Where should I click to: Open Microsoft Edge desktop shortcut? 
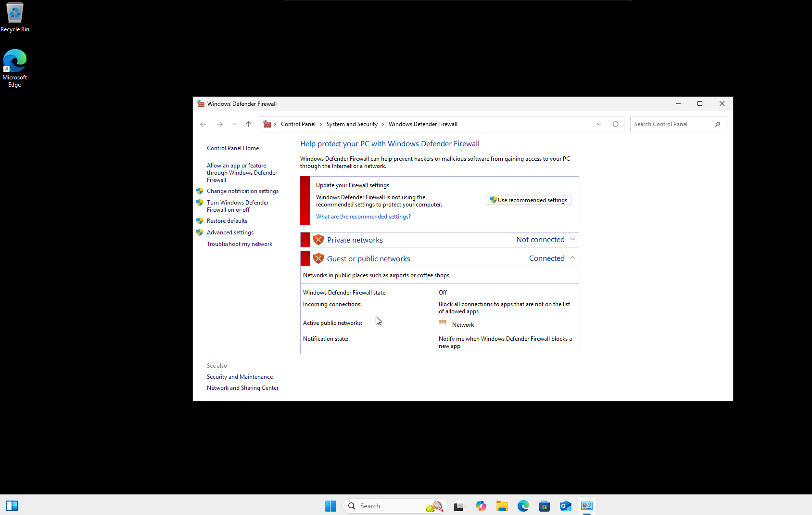click(x=15, y=68)
